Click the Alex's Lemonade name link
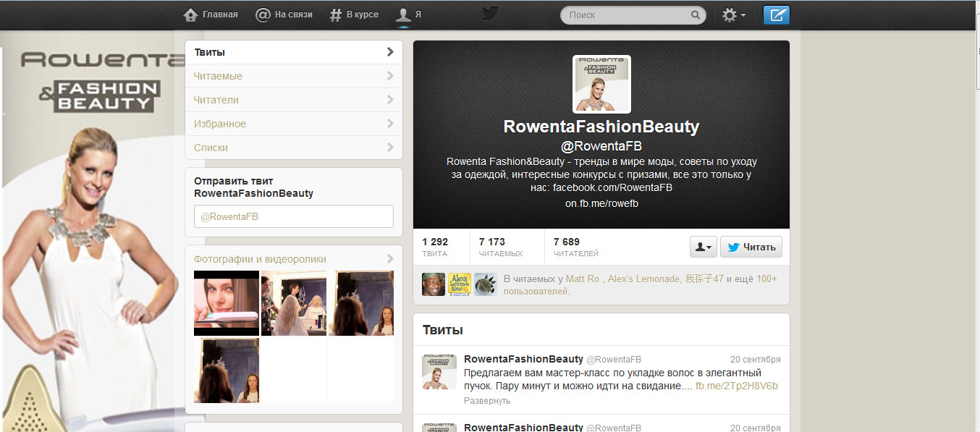Image resolution: width=980 pixels, height=432 pixels. (x=643, y=279)
